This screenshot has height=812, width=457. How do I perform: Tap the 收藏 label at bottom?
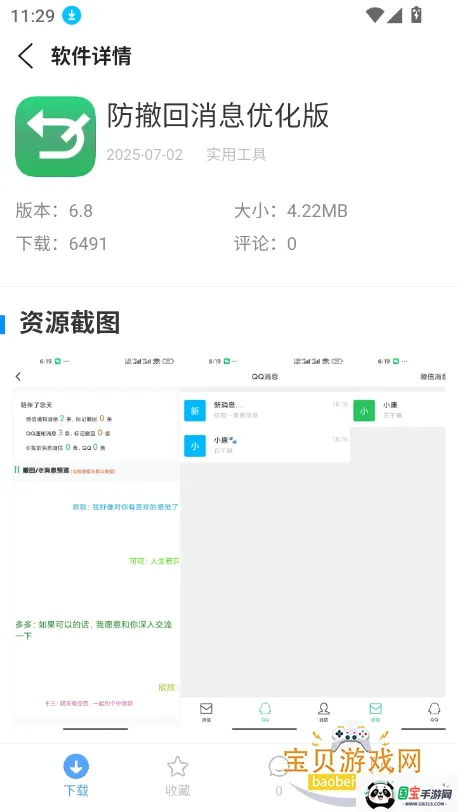tap(177, 791)
